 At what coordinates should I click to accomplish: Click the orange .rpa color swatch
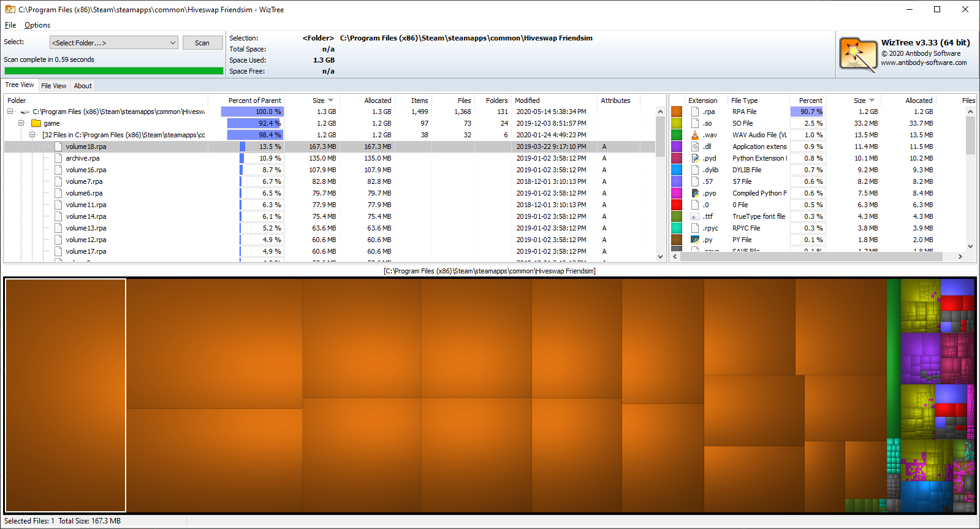(x=677, y=112)
